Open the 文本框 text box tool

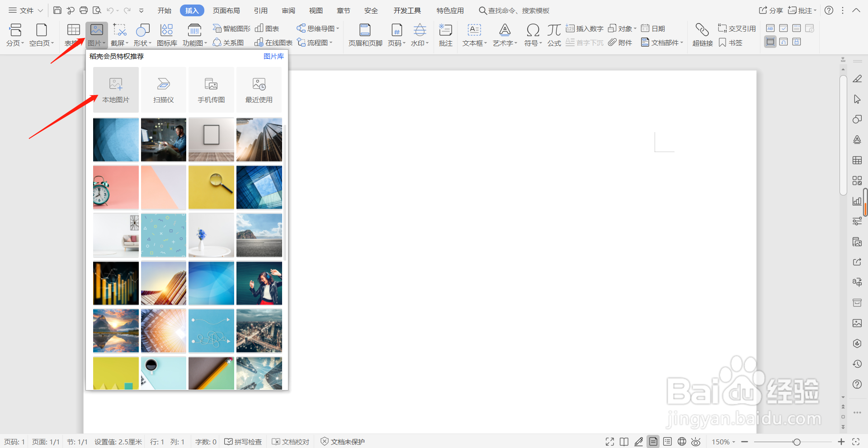point(475,35)
